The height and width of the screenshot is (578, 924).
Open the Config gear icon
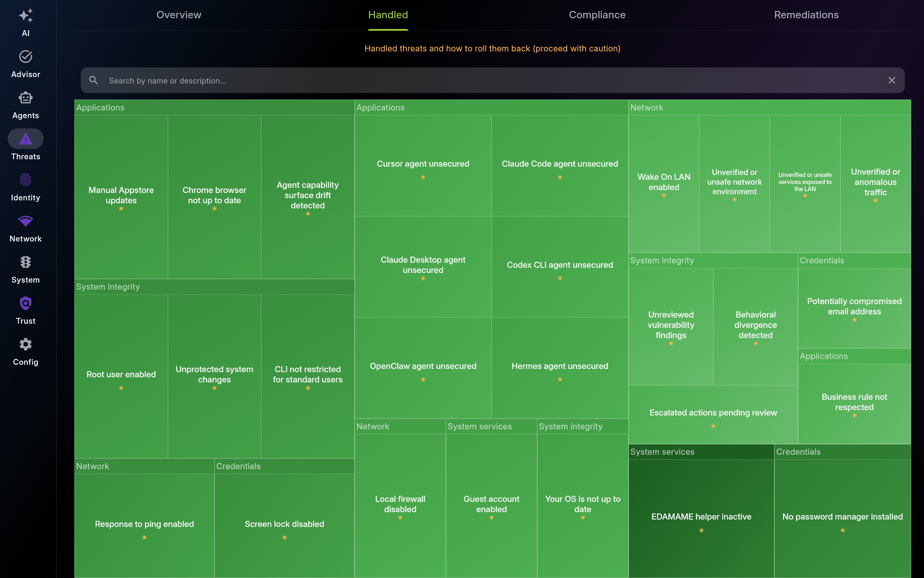click(26, 345)
